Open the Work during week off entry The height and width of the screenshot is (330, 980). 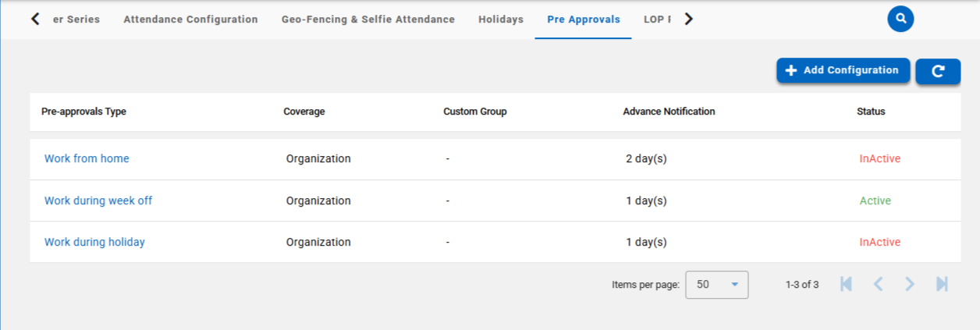click(98, 200)
